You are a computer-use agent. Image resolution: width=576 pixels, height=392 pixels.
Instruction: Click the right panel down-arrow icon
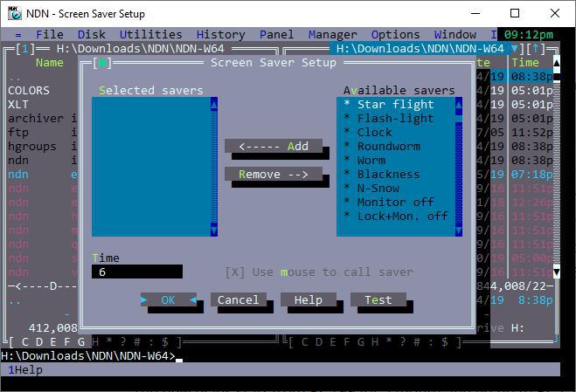pos(514,48)
